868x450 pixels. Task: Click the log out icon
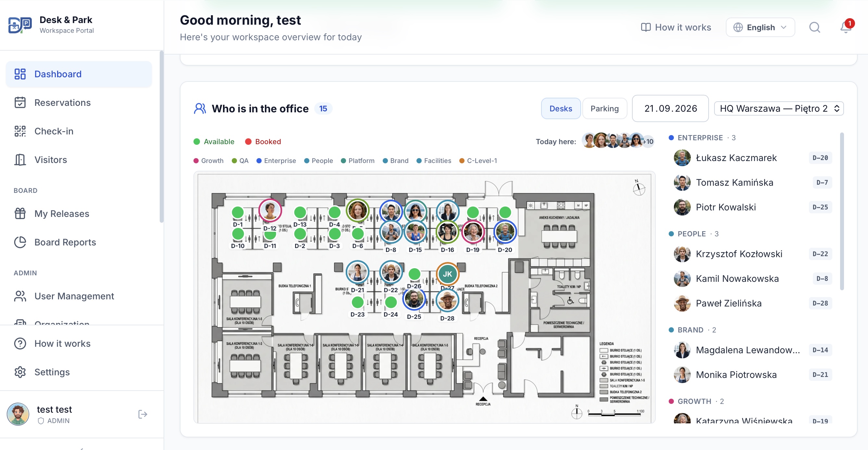143,415
